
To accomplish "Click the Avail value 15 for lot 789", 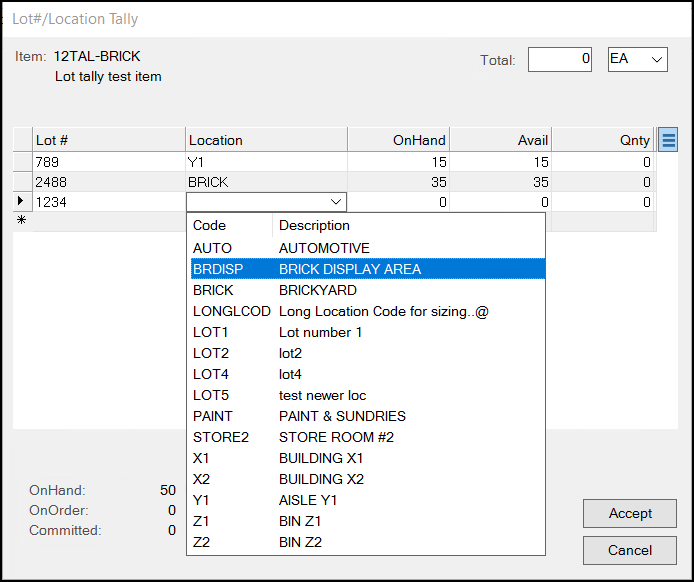I will (501, 162).
